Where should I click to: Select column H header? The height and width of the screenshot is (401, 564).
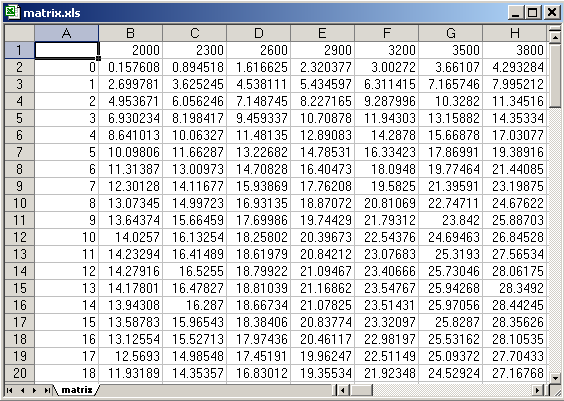[x=515, y=33]
